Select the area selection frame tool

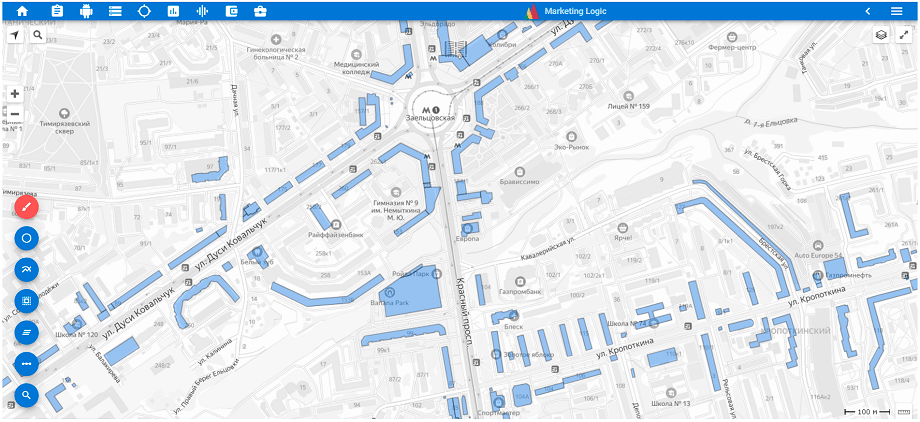(26, 301)
